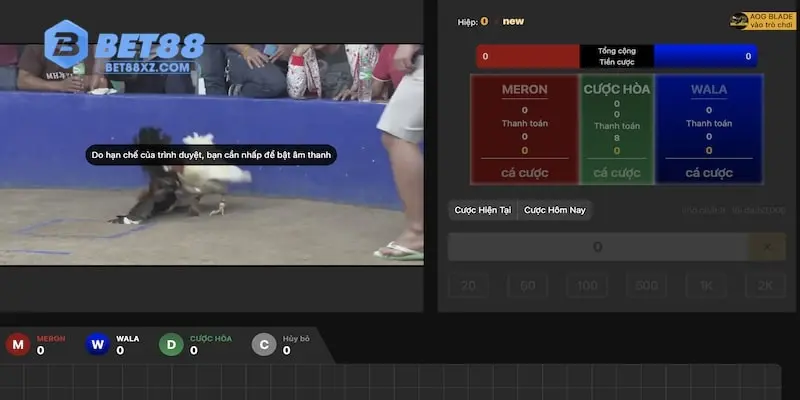
Task: Switch to Cược Hiện Tại tab
Action: 483,210
